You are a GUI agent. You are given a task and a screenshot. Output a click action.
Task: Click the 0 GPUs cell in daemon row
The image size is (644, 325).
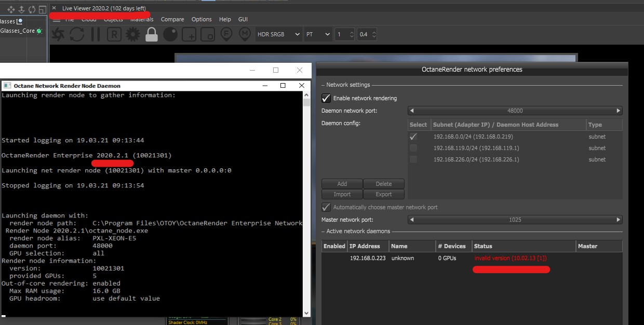point(447,258)
